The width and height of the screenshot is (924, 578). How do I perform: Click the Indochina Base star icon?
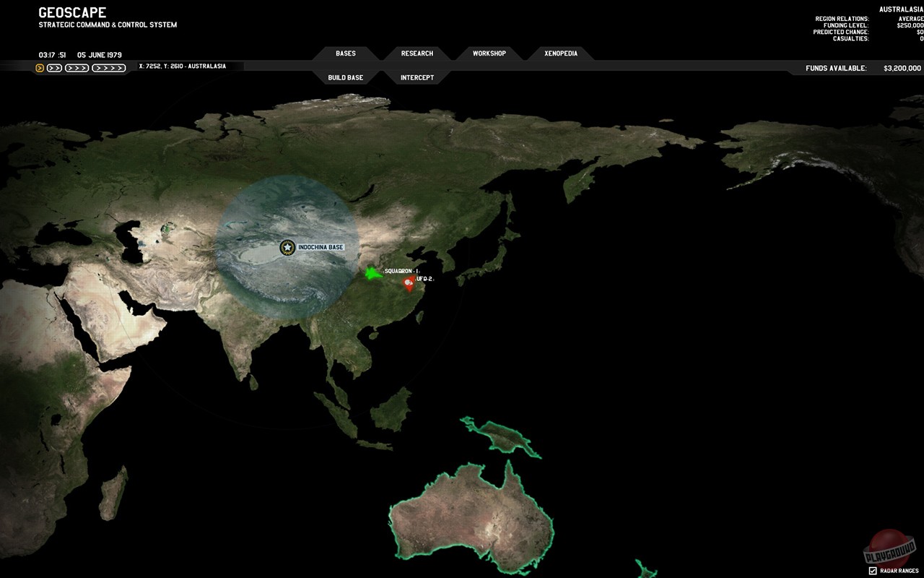click(x=287, y=248)
